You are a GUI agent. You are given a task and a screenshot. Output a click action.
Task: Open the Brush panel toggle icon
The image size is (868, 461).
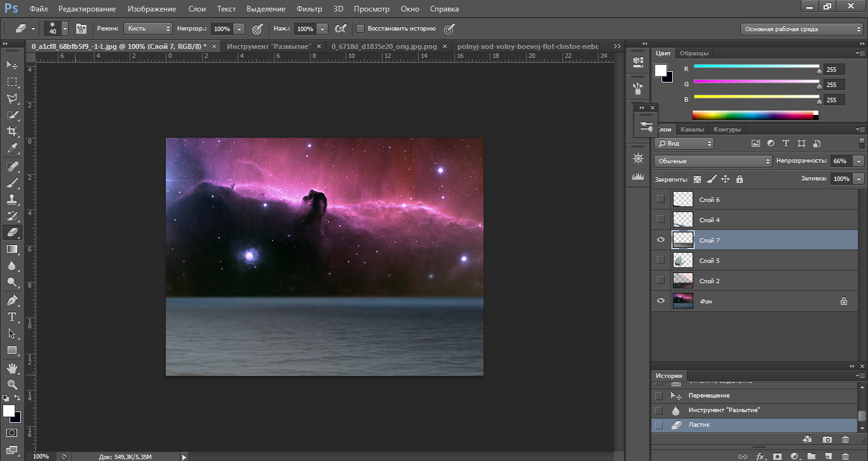pos(81,29)
